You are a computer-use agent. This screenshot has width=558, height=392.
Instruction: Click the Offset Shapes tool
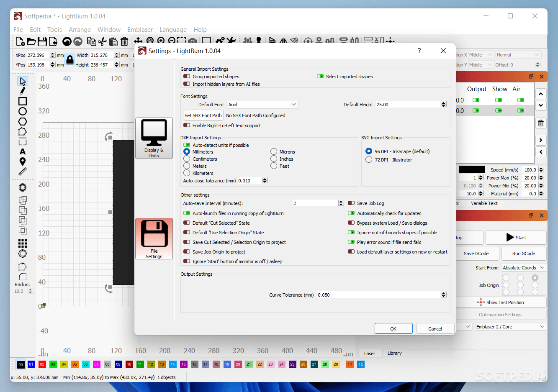pos(22,187)
